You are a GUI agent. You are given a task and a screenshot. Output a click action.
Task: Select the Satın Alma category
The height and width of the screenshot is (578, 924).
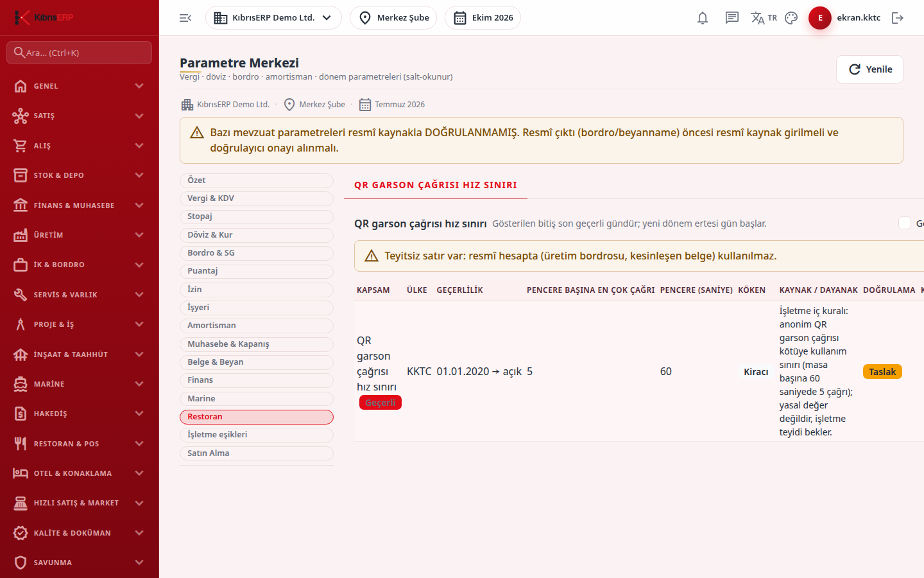[x=257, y=453]
